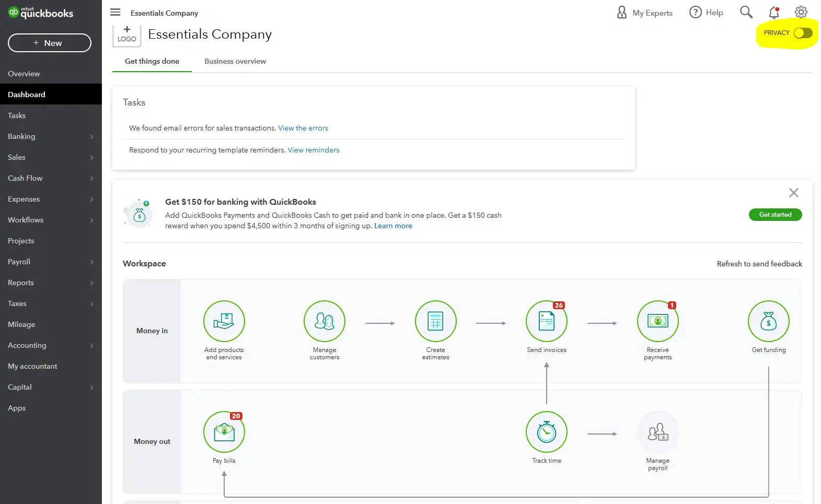
Task: Open the notifications bell icon
Action: pos(774,12)
